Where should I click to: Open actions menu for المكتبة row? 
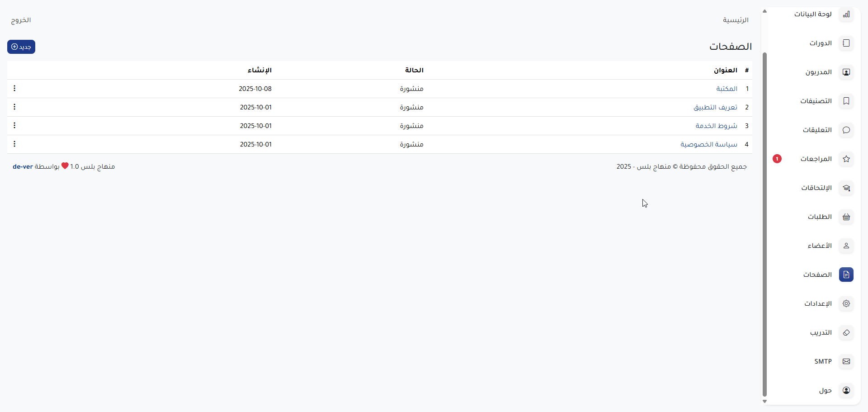(x=14, y=89)
